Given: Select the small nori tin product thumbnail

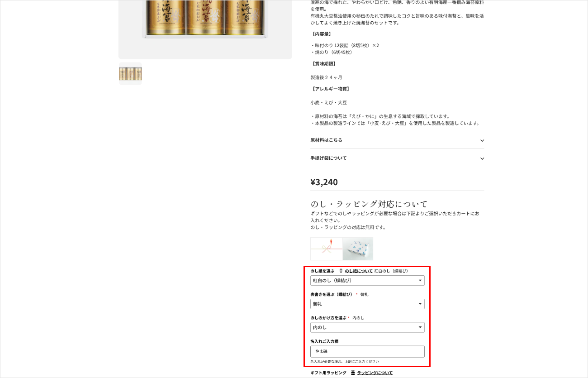Looking at the screenshot, I should [x=130, y=73].
